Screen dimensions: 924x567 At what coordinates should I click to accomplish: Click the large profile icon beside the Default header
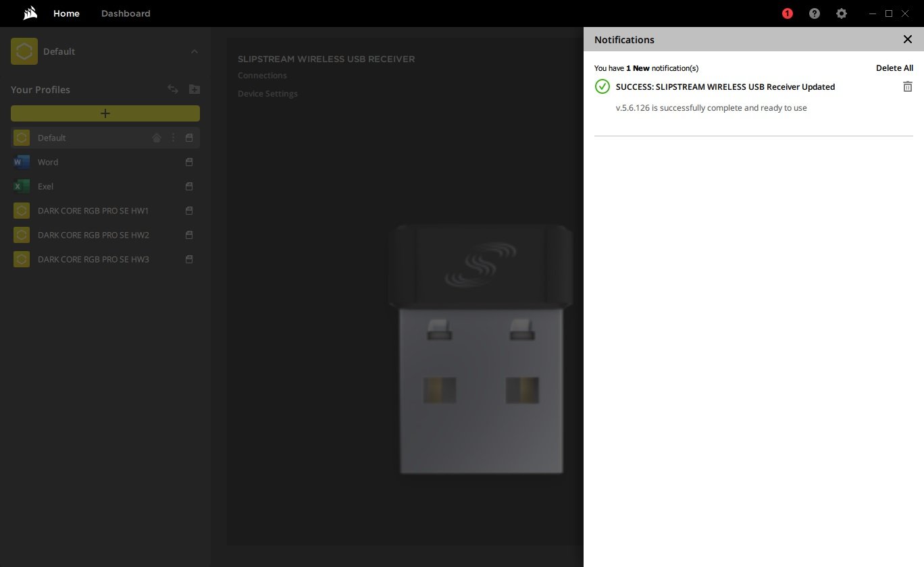(24, 51)
